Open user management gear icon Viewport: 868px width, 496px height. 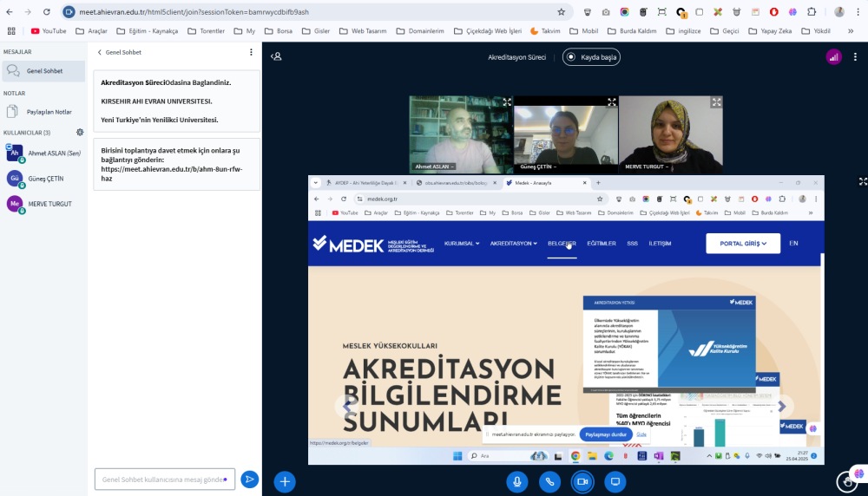tap(80, 132)
